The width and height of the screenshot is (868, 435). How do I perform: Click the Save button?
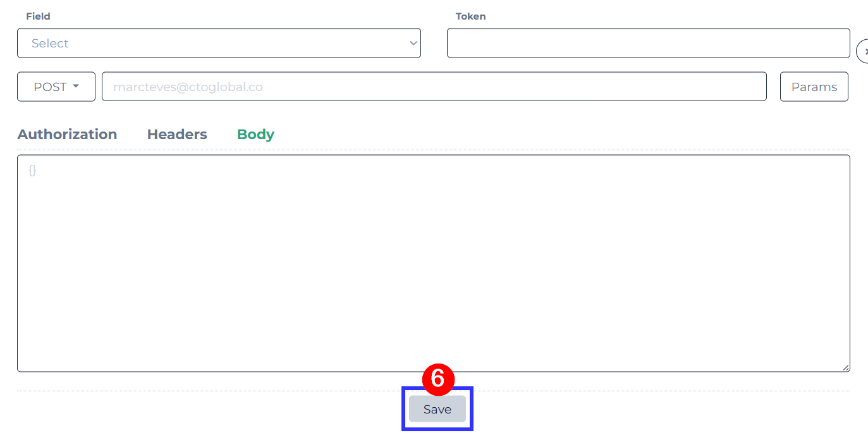click(437, 409)
